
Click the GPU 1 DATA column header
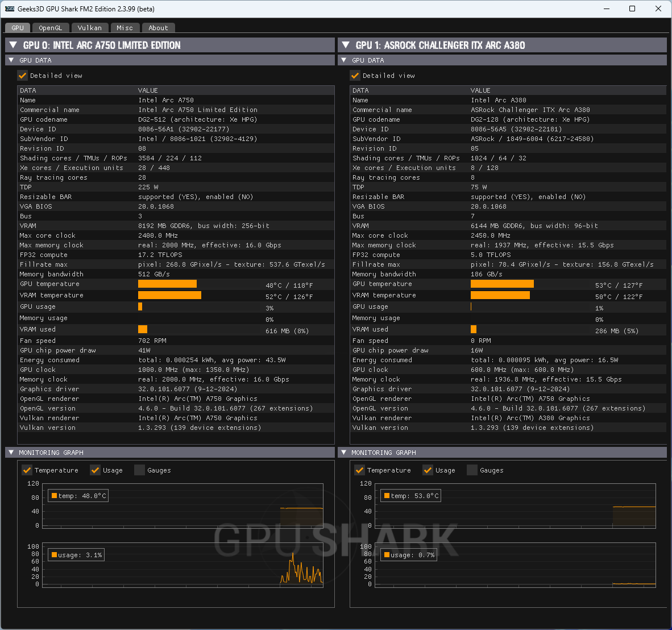click(x=360, y=90)
